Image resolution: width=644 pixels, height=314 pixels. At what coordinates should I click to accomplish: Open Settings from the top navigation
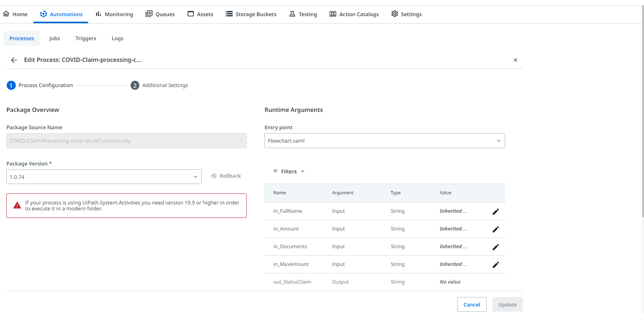click(x=406, y=14)
